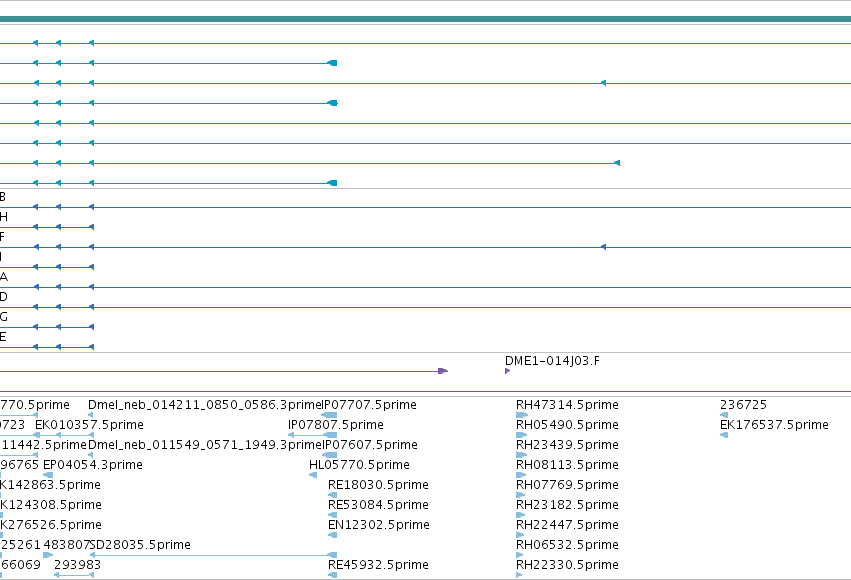Click the 236725 feature label
This screenshot has width=851, height=580.
(743, 405)
